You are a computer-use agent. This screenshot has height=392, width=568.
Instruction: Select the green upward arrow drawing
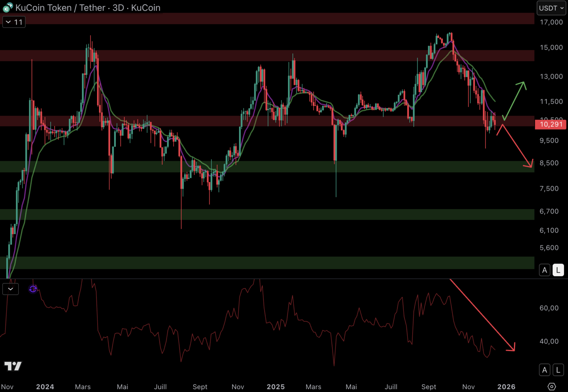[x=514, y=101]
